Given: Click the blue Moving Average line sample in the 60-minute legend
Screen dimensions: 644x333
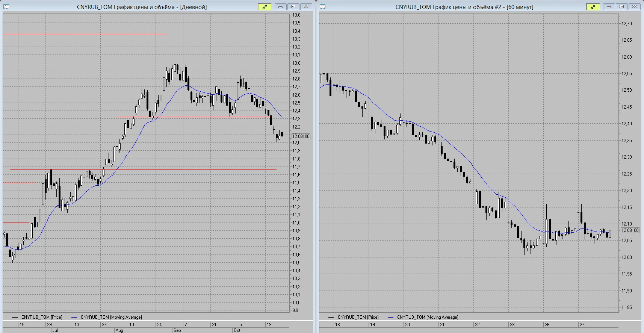Looking at the screenshot, I should tap(391, 317).
